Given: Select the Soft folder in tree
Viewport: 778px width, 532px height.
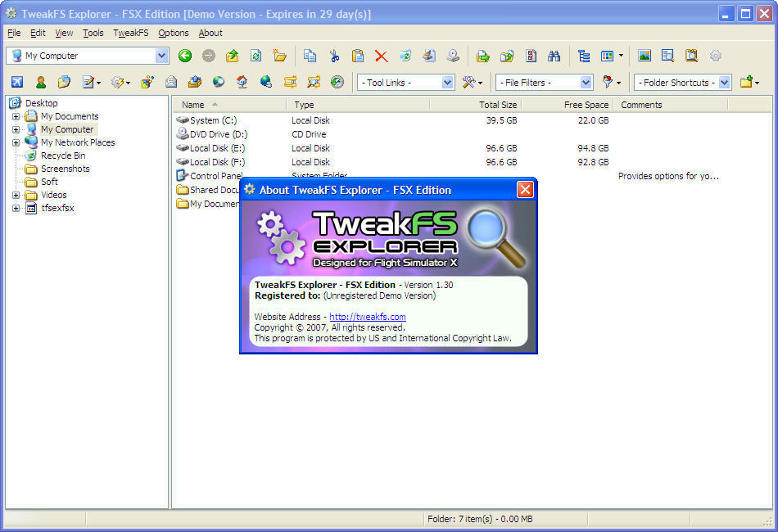Looking at the screenshot, I should point(49,182).
